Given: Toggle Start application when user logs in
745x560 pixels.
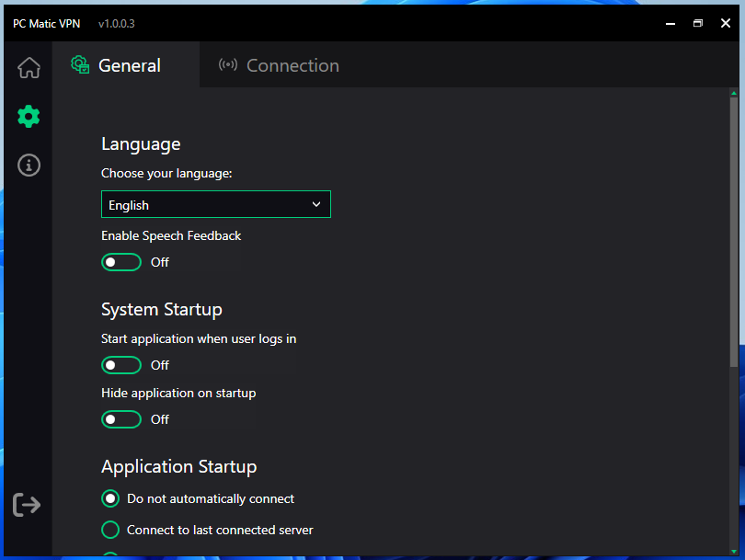Looking at the screenshot, I should pyautogui.click(x=121, y=365).
